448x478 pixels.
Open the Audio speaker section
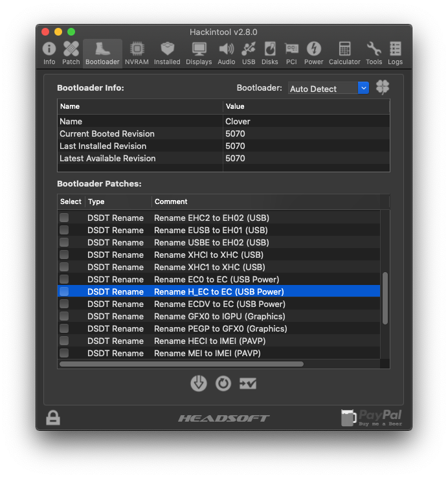tap(227, 53)
